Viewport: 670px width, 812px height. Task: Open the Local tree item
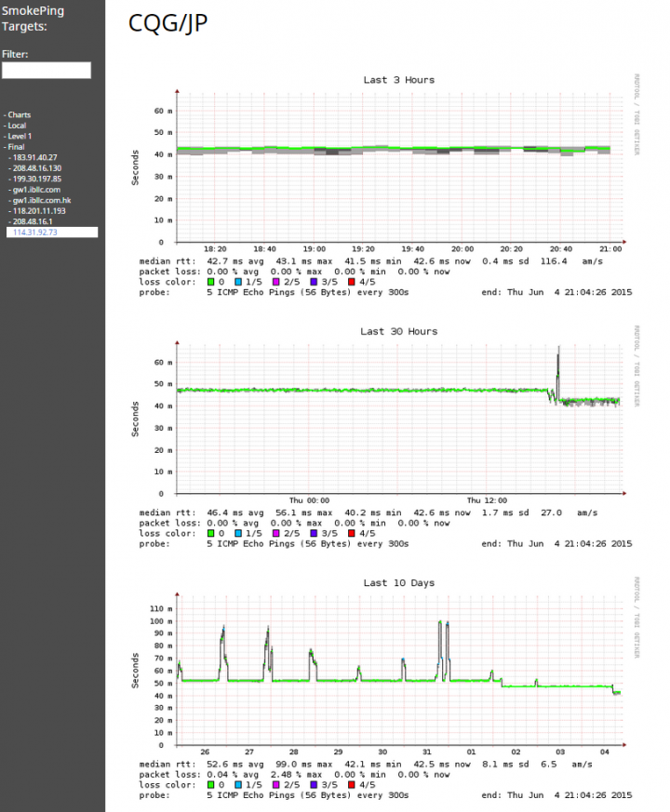point(17,126)
